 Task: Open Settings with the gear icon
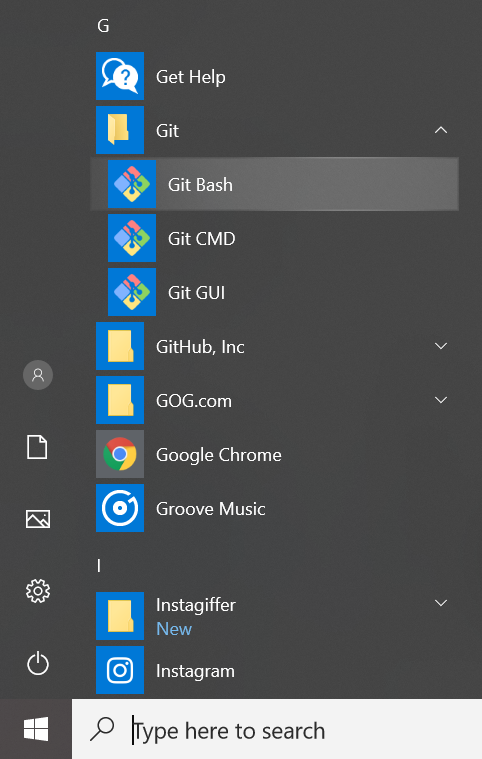pyautogui.click(x=38, y=591)
